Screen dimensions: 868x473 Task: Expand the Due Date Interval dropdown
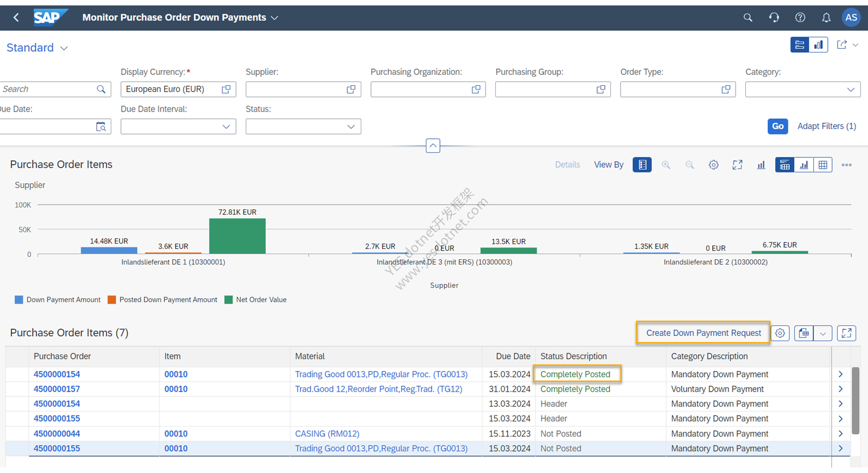pyautogui.click(x=226, y=126)
